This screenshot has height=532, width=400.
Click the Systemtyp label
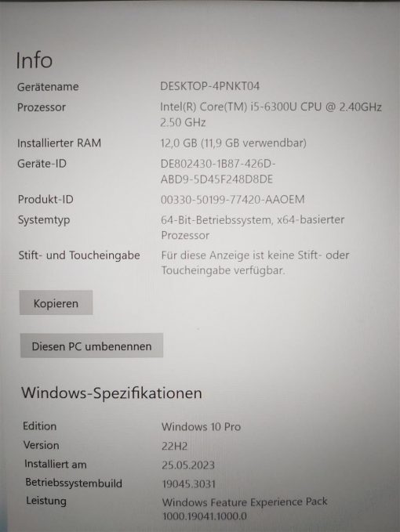pyautogui.click(x=44, y=220)
